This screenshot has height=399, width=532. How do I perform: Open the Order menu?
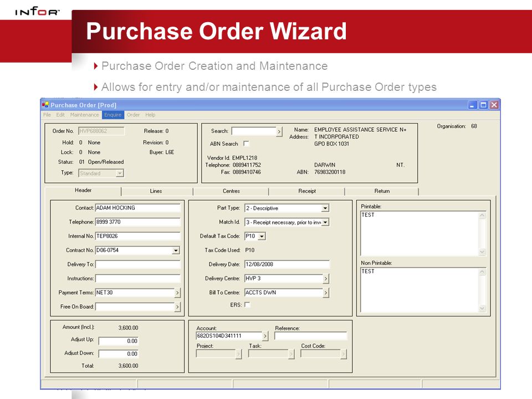tap(134, 115)
